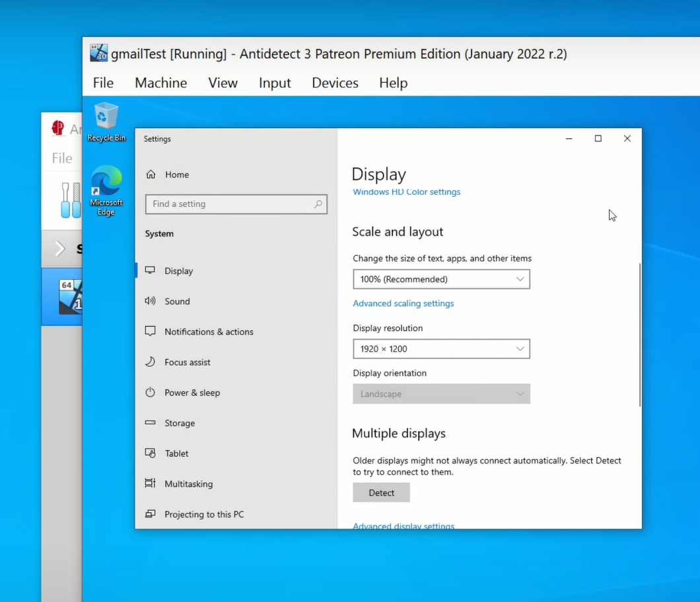Viewport: 700px width, 602px height.
Task: Open the Display resolution dropdown
Action: 442,349
